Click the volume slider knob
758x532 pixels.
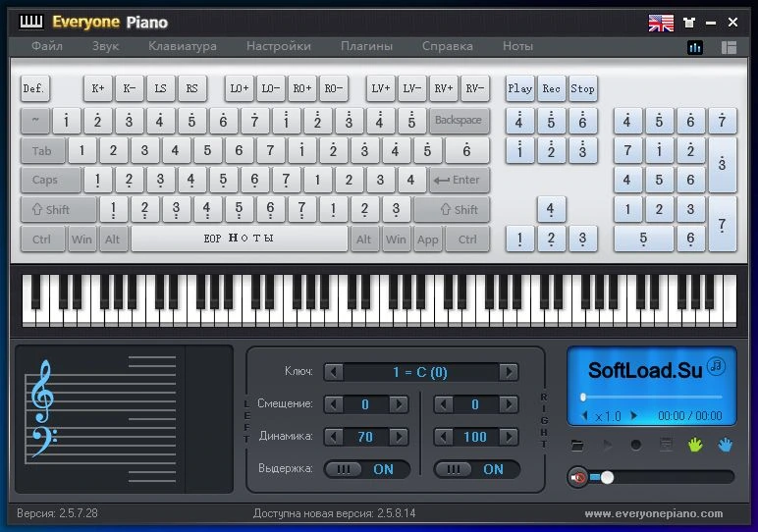[x=607, y=477]
